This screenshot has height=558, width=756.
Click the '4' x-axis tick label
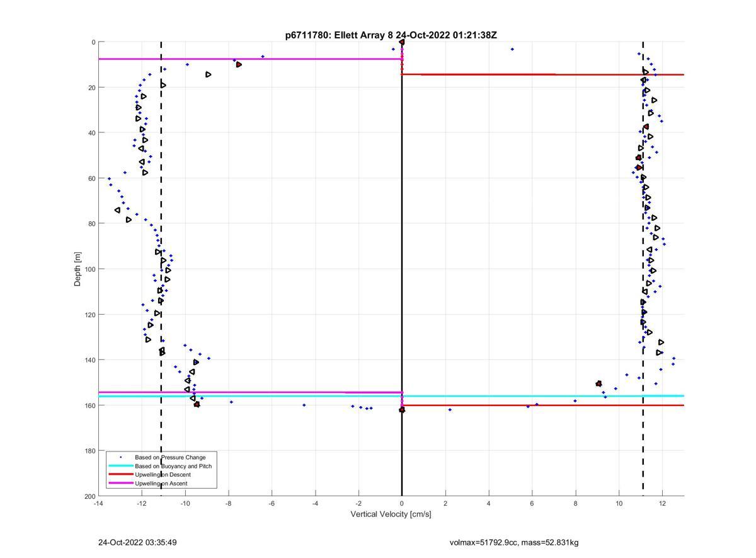489,503
